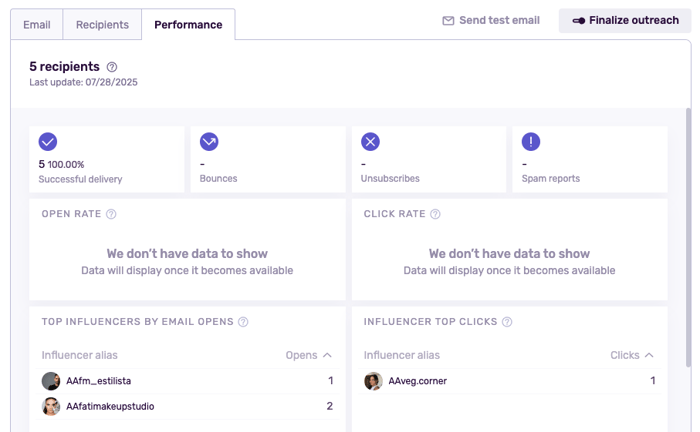Sort by Opens column chevron
Viewport: 700px width, 432px height.
pyautogui.click(x=327, y=355)
